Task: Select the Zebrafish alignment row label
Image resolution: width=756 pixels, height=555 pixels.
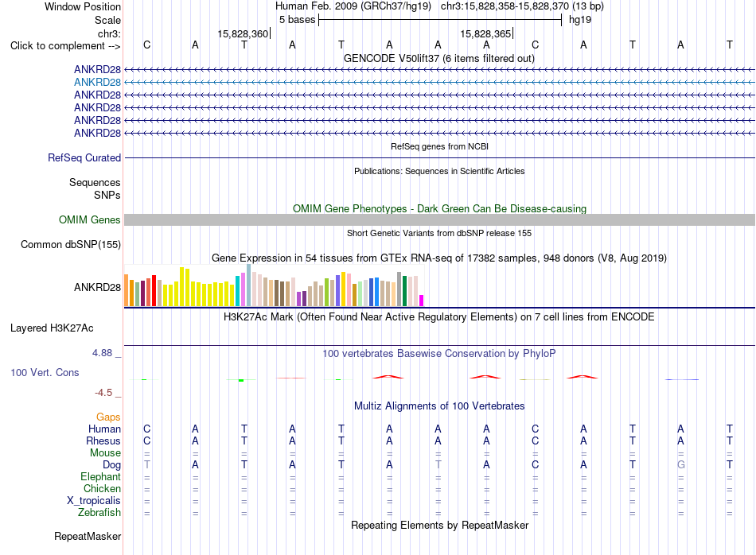Action: pyautogui.click(x=99, y=513)
